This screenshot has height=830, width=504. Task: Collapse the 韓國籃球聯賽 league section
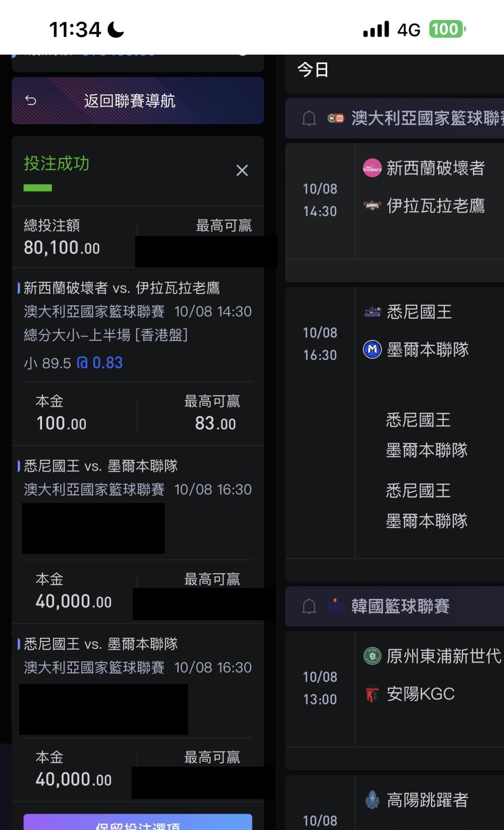400,606
